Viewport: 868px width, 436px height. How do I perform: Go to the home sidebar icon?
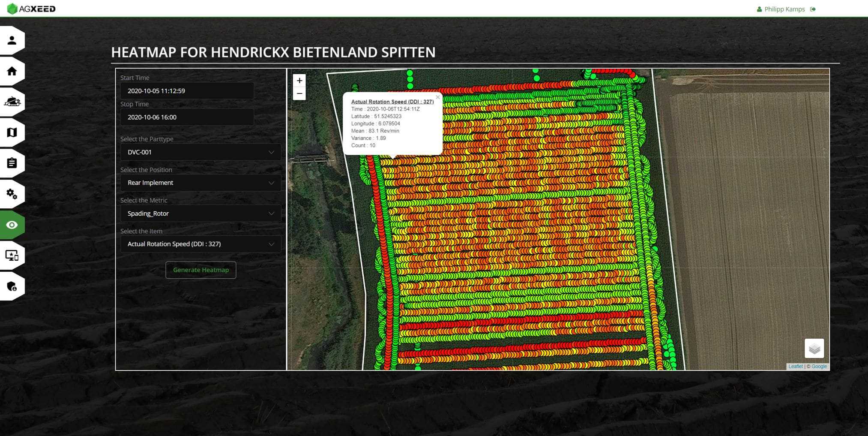(12, 71)
